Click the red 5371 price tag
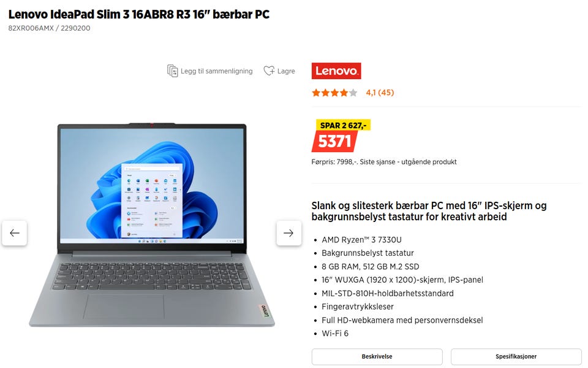Screen dimensions: 588x368 pyautogui.click(x=334, y=141)
